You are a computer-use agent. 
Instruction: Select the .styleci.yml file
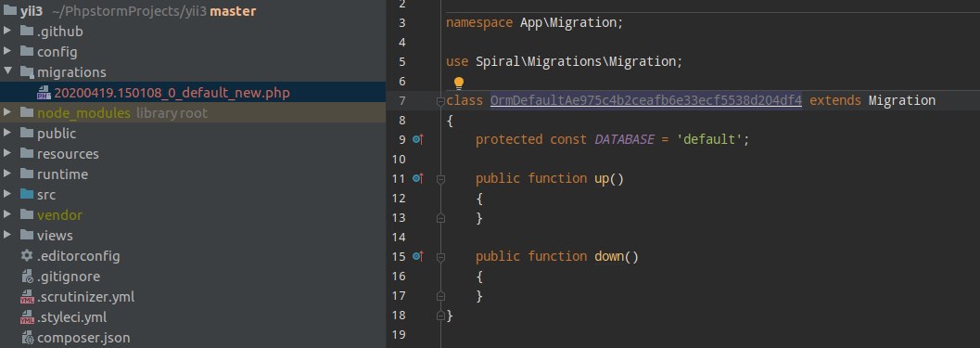click(x=72, y=317)
